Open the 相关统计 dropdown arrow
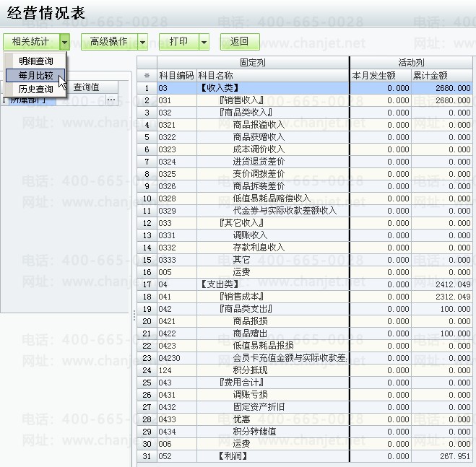Image resolution: width=476 pixels, height=467 pixels. click(x=65, y=42)
